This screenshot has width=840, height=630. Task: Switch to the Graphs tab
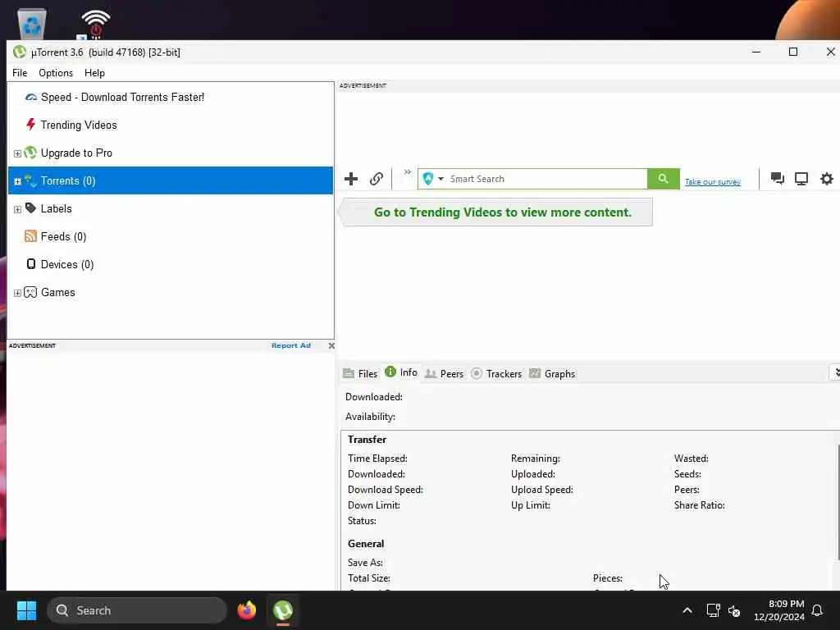click(x=552, y=374)
